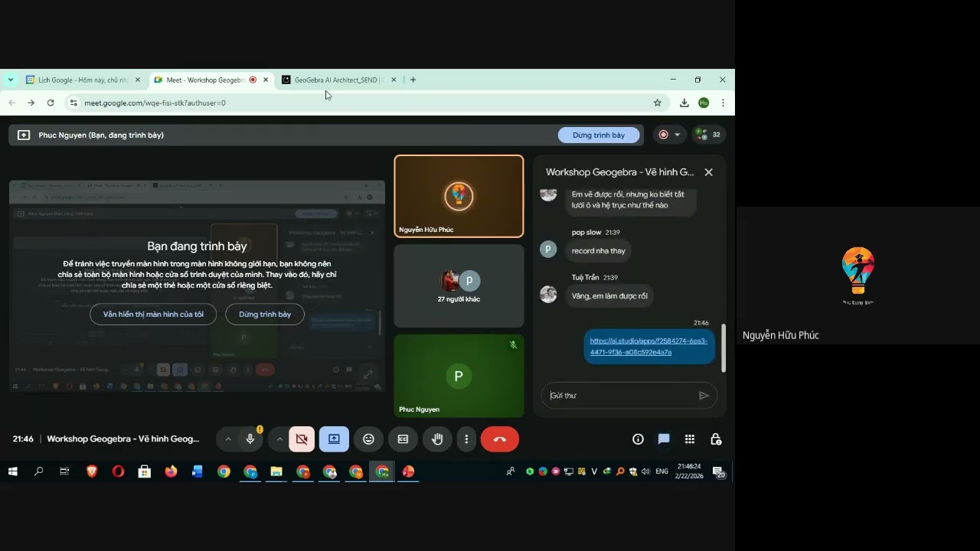980x551 pixels.
Task: Click 'Dừng trình bày' button in presentation notice
Action: (265, 315)
